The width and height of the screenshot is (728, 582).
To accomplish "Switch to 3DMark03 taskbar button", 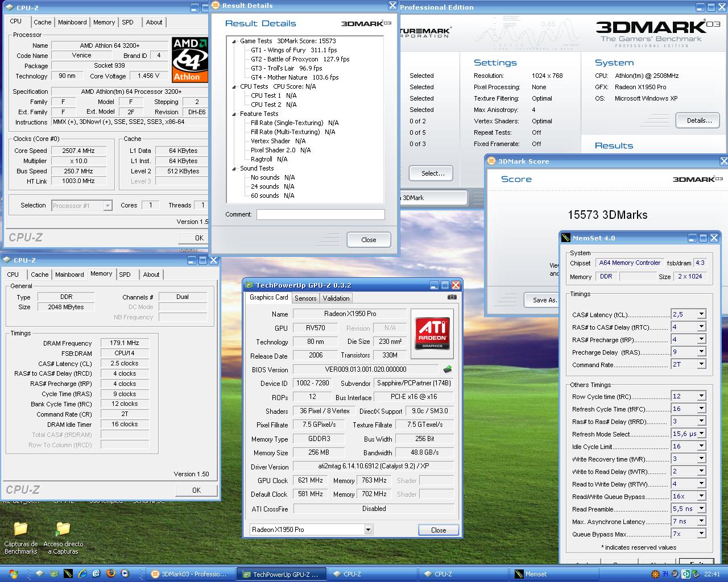I will coord(192,574).
